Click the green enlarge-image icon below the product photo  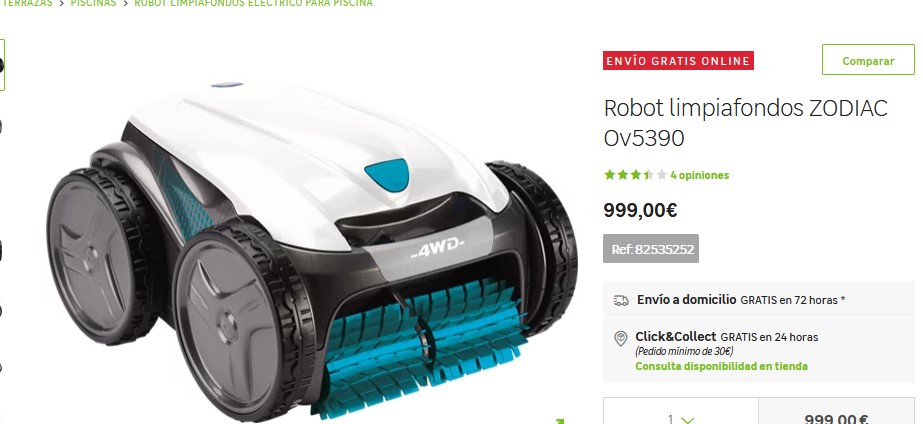point(560,421)
